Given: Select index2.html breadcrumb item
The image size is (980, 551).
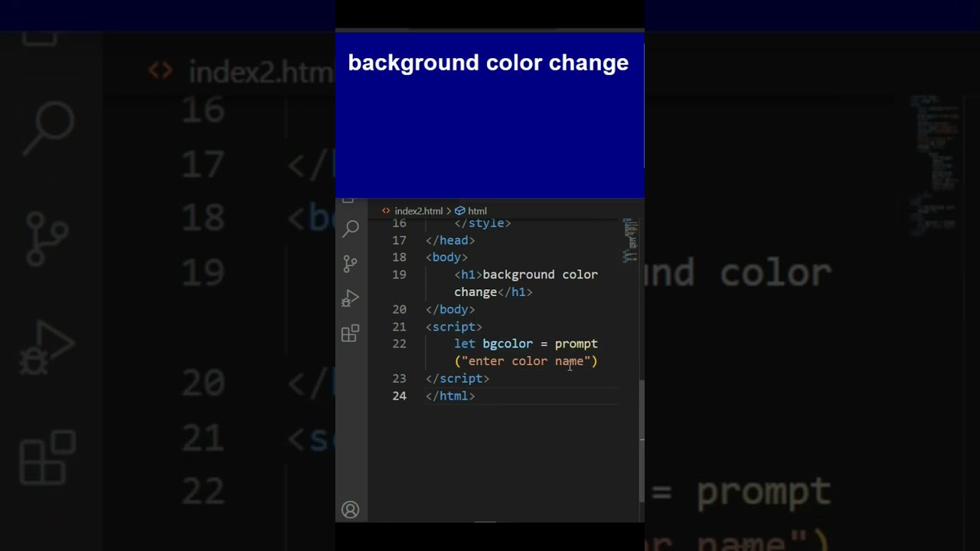Looking at the screenshot, I should [418, 210].
